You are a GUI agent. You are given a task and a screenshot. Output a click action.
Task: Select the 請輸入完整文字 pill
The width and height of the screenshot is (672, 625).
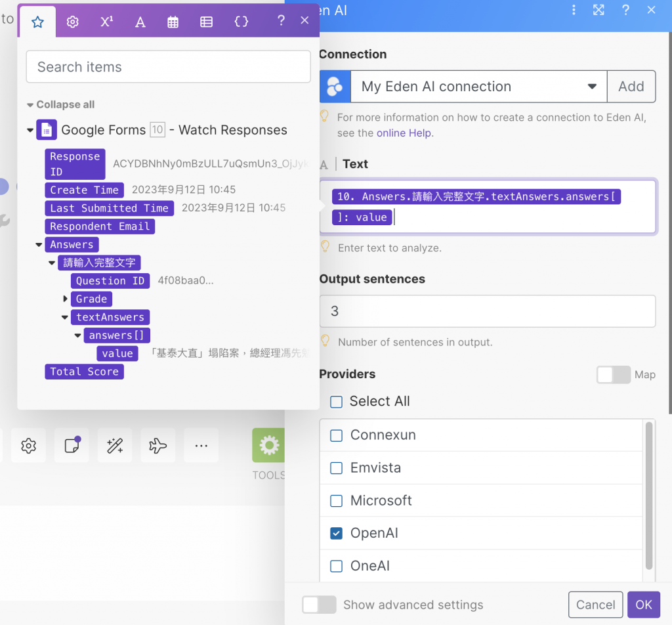100,263
